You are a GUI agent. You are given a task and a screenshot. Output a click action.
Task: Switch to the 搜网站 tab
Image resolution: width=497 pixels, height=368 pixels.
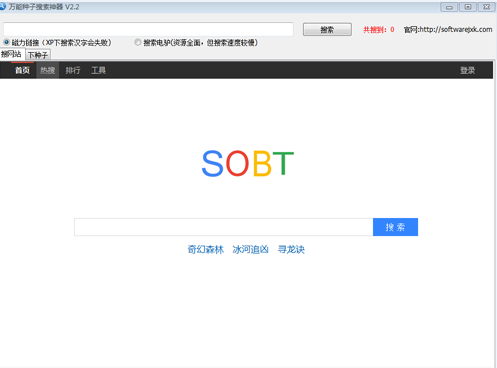coord(12,54)
